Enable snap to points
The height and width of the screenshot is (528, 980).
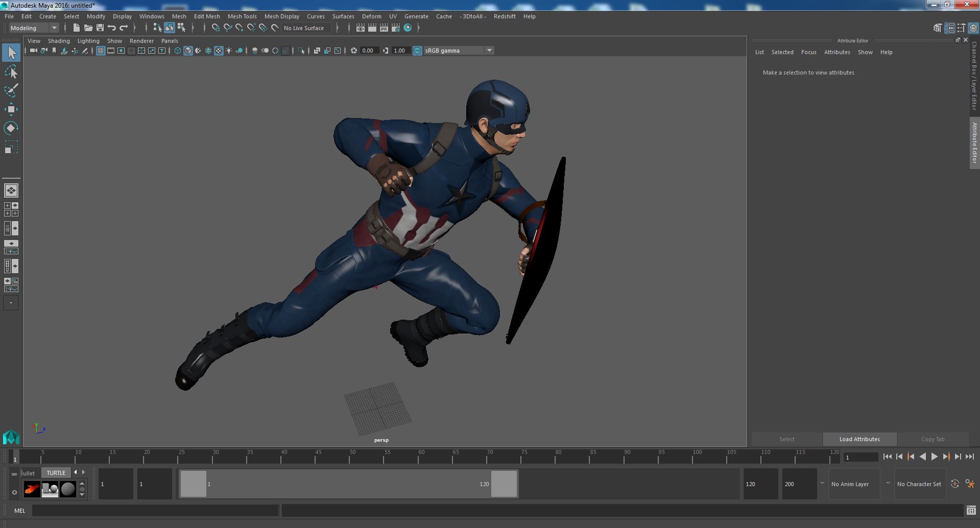pyautogui.click(x=240, y=28)
